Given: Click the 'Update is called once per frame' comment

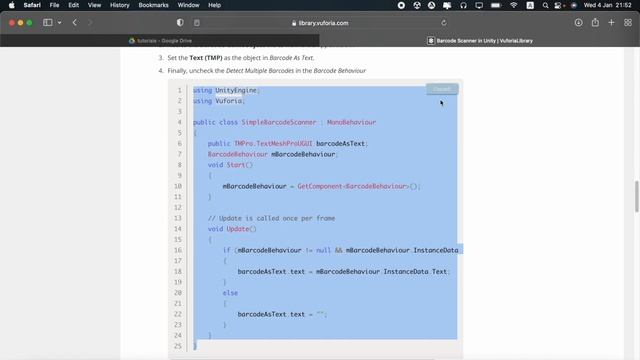Looking at the screenshot, I should click(271, 218).
